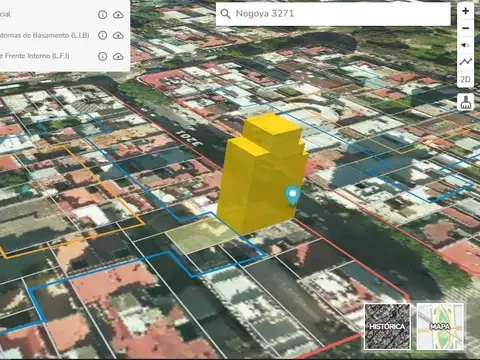Open info for the top layer row
Image resolution: width=480 pixels, height=360 pixels.
click(103, 15)
